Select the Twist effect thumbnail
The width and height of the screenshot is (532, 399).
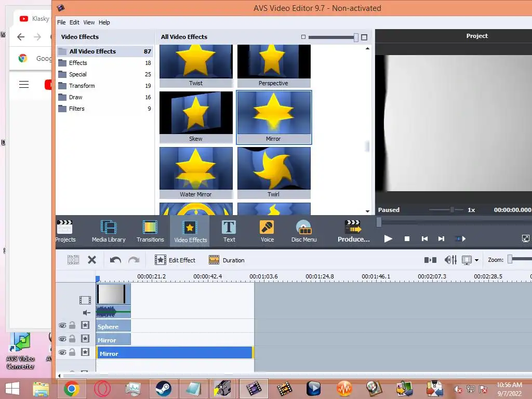pos(196,66)
